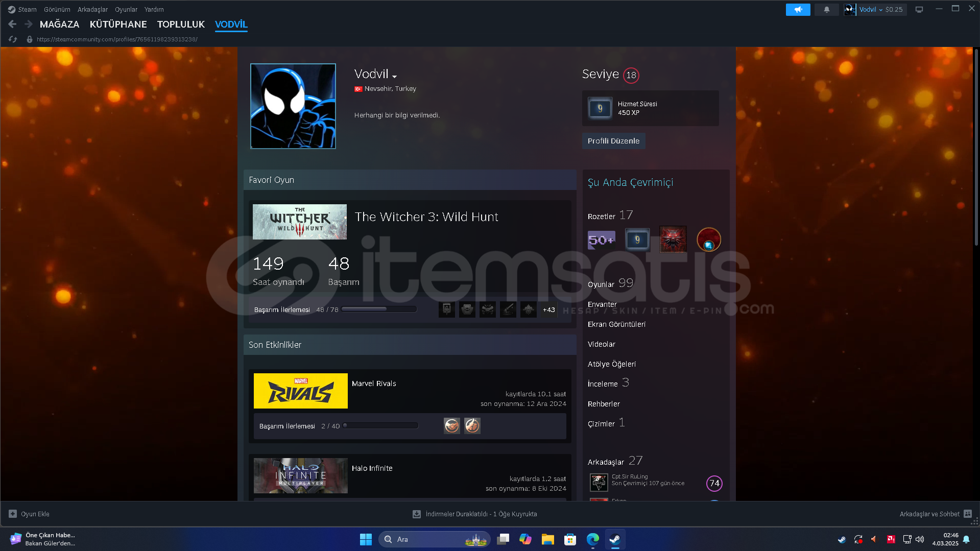Open the round red community badge
This screenshot has width=980, height=551.
708,239
